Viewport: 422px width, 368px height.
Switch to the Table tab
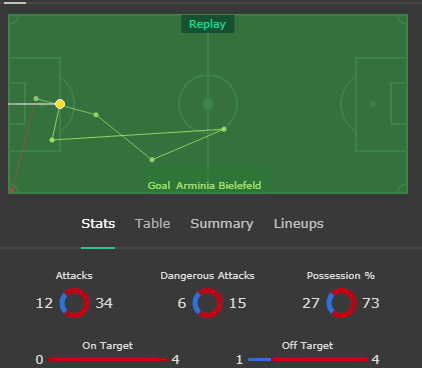click(152, 224)
